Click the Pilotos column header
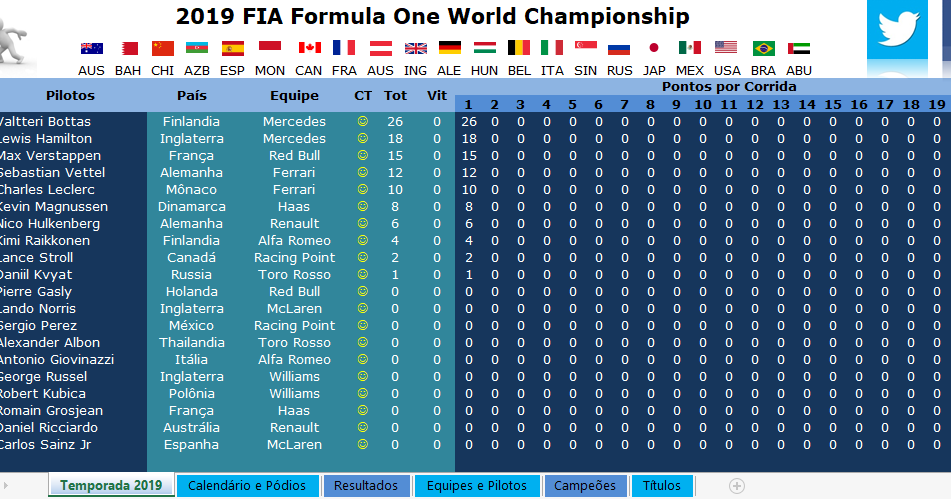Screen dimensions: 951x499 coord(70,95)
